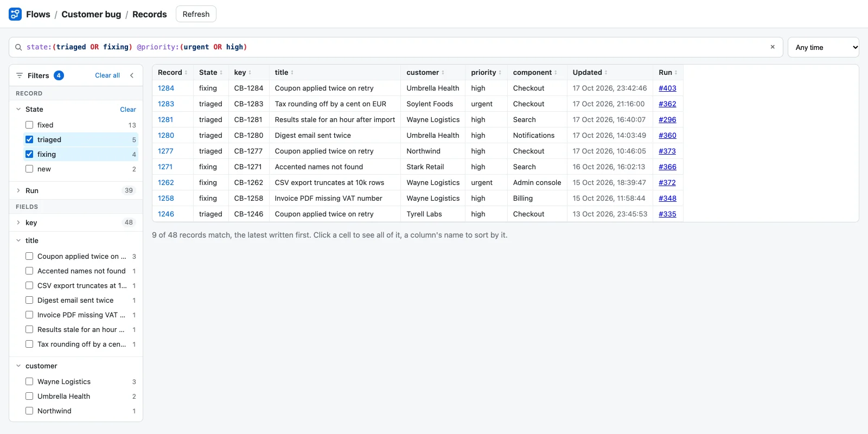
Task: Sort by the priority column header
Action: click(486, 72)
